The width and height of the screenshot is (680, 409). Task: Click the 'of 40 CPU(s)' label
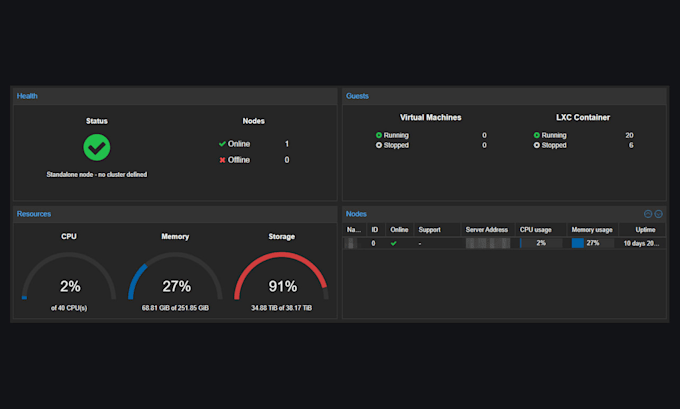pyautogui.click(x=69, y=308)
